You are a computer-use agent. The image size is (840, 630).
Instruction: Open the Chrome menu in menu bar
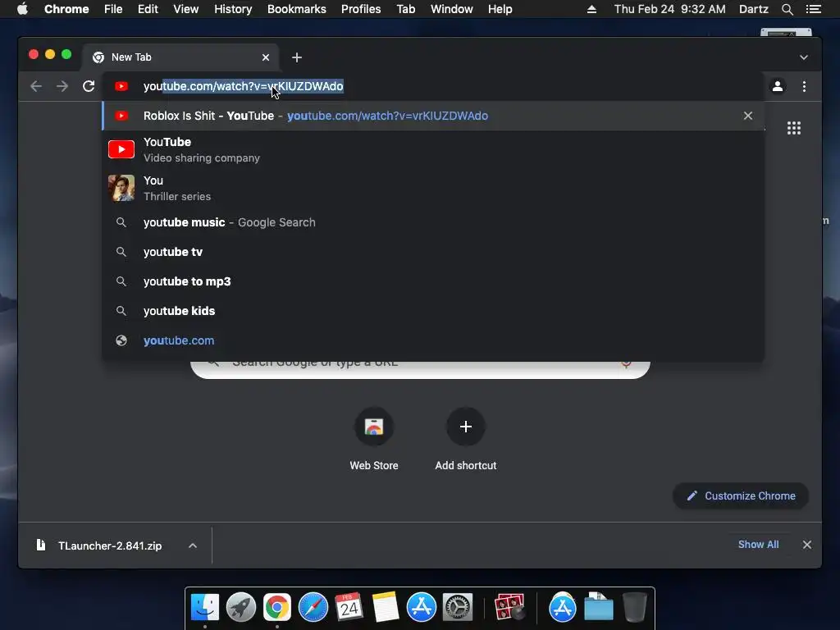[66, 9]
